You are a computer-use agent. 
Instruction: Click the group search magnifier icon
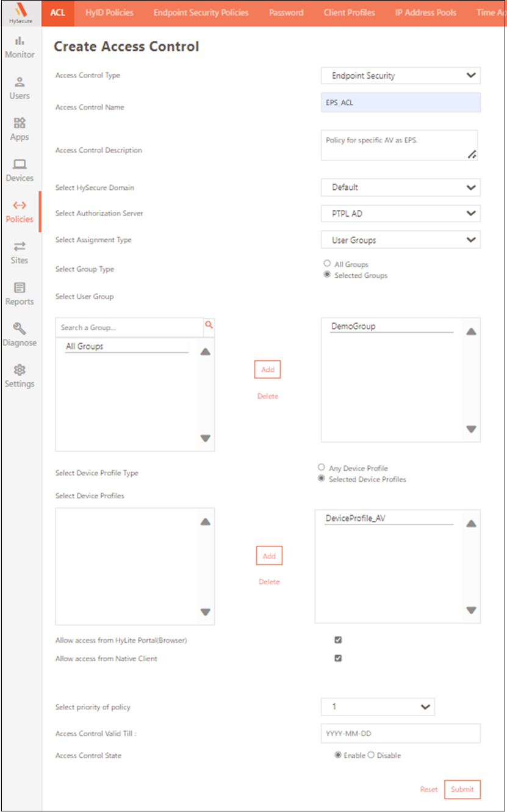coord(209,326)
